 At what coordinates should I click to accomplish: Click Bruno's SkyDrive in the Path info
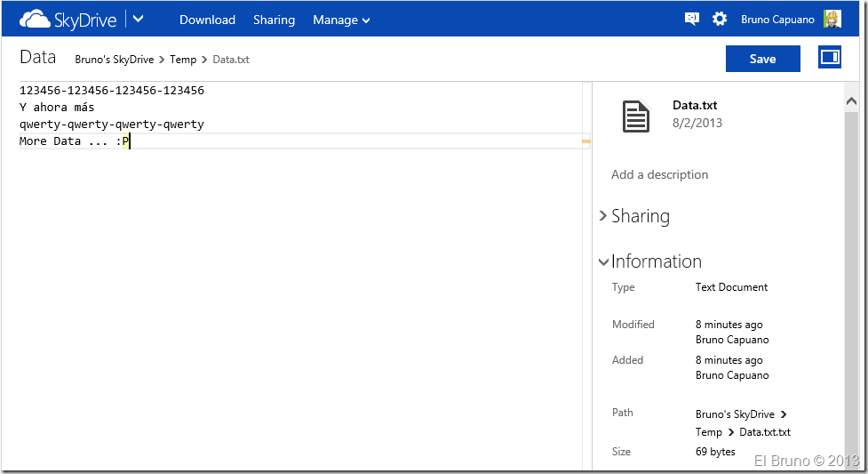(735, 414)
